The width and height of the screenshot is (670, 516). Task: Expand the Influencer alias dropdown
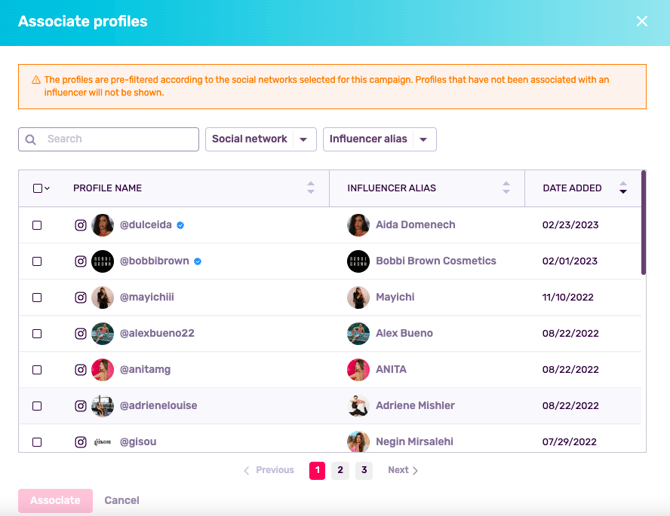379,139
